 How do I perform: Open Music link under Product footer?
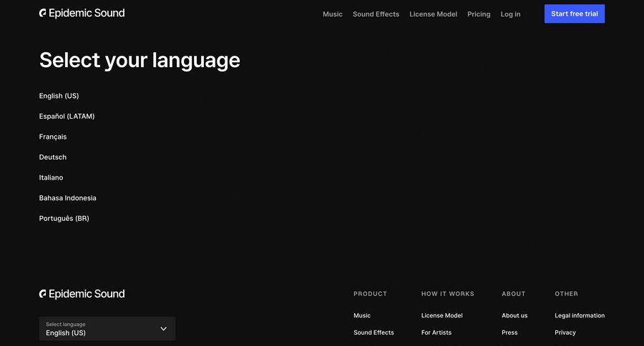pos(362,315)
